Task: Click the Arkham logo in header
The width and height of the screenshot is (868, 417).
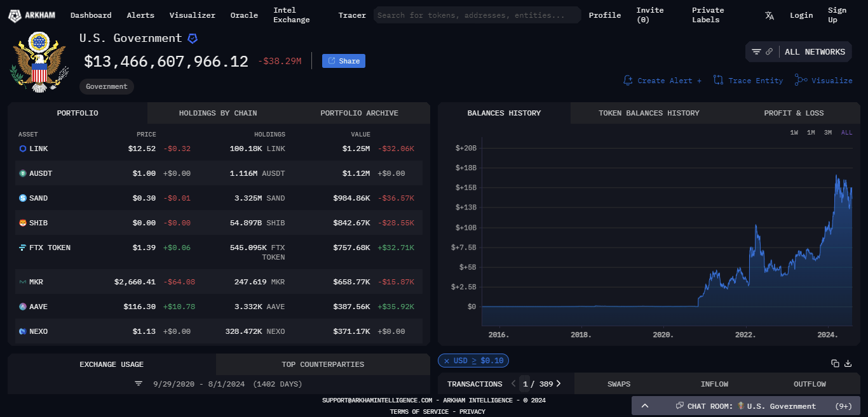Action: (x=31, y=15)
